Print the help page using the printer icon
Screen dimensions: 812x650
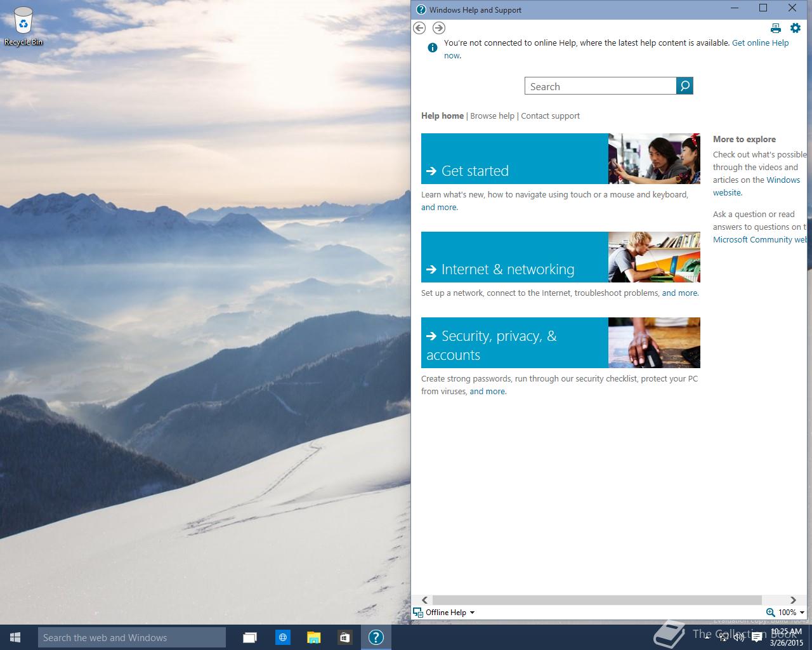click(775, 28)
